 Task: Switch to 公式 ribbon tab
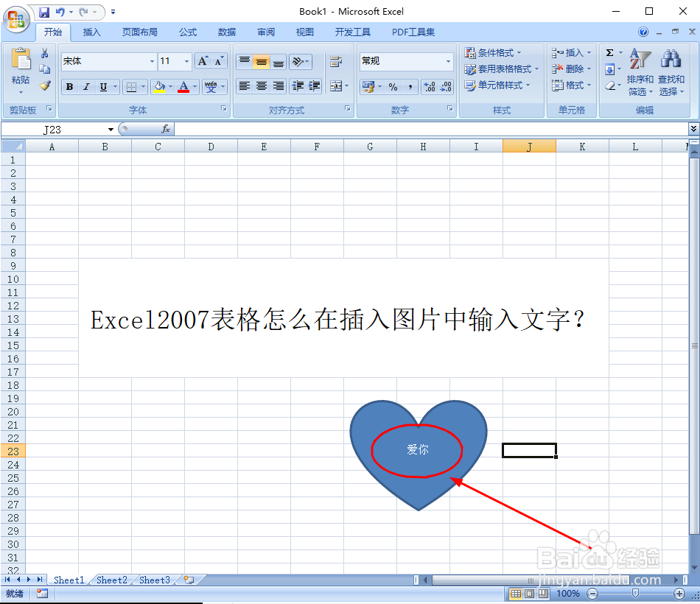[188, 32]
